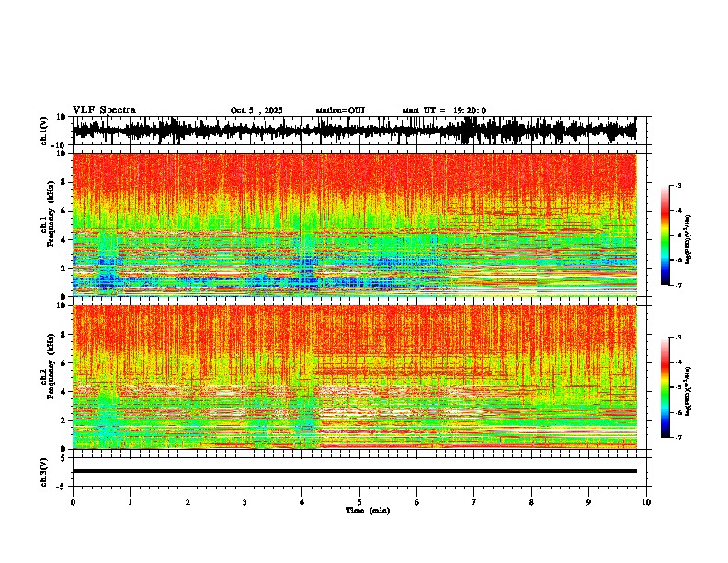The image size is (728, 563).
Task: Click time axis tick label "7"
Action: point(474,502)
